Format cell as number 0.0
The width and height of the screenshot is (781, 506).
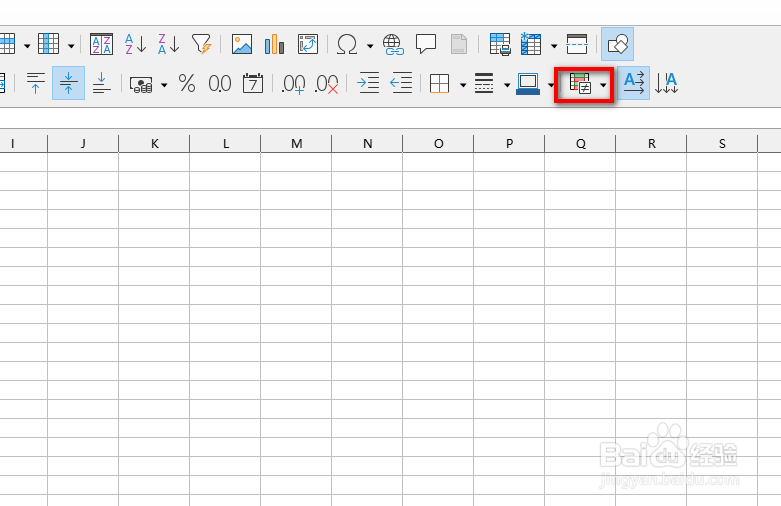(220, 83)
